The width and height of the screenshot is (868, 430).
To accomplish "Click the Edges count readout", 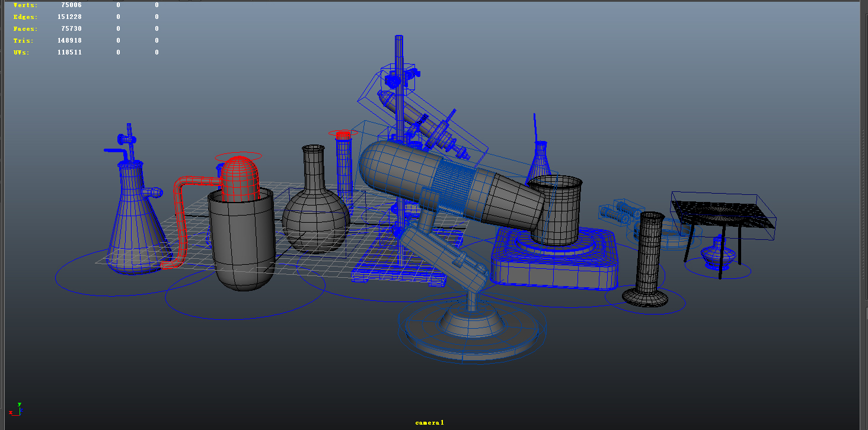I will 69,17.
